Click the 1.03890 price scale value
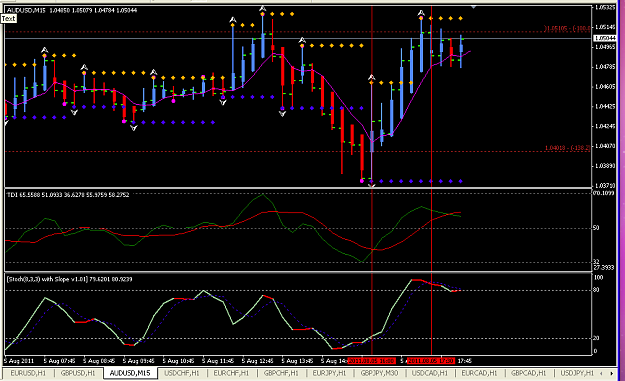This screenshot has height=381, width=625. click(605, 166)
